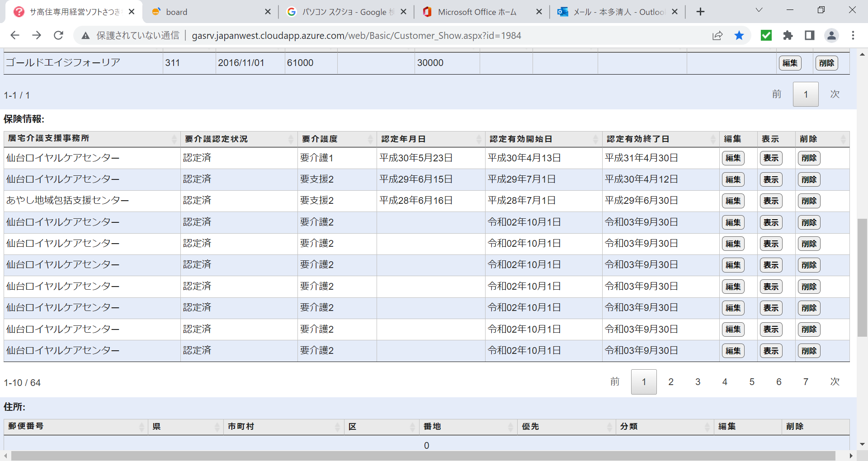
Task: Open the Extensions puzzle icon
Action: [788, 35]
